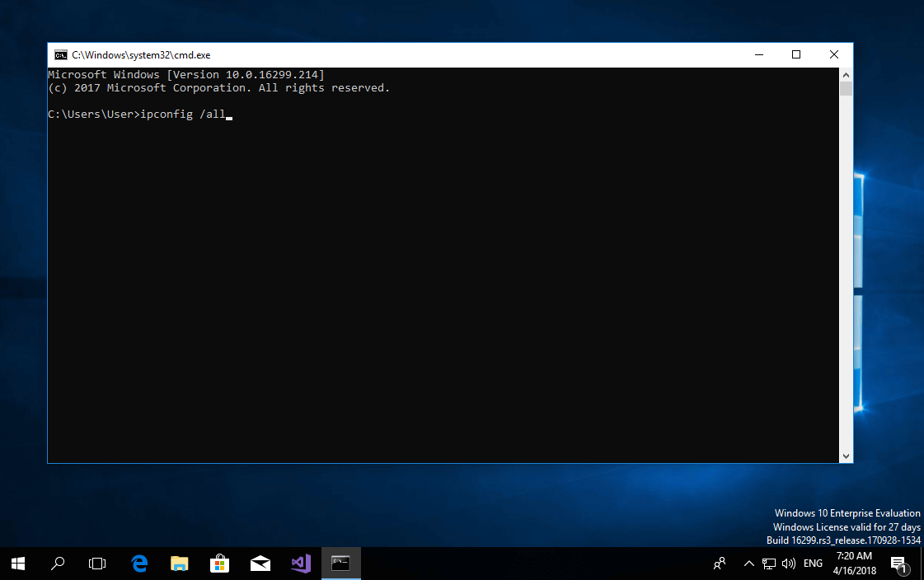Switch input language ENG indicator
The height and width of the screenshot is (580, 924).
point(813,564)
